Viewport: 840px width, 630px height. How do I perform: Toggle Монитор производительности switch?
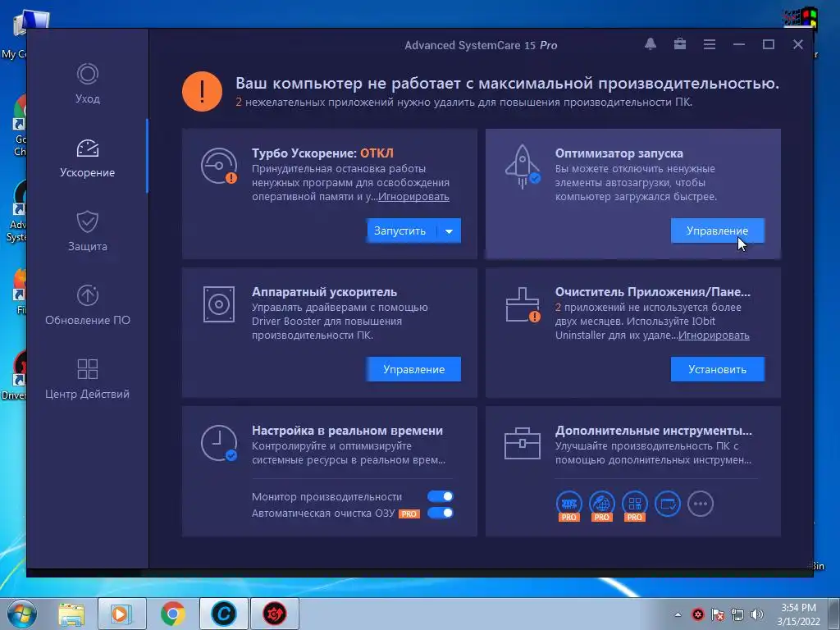[x=441, y=496]
